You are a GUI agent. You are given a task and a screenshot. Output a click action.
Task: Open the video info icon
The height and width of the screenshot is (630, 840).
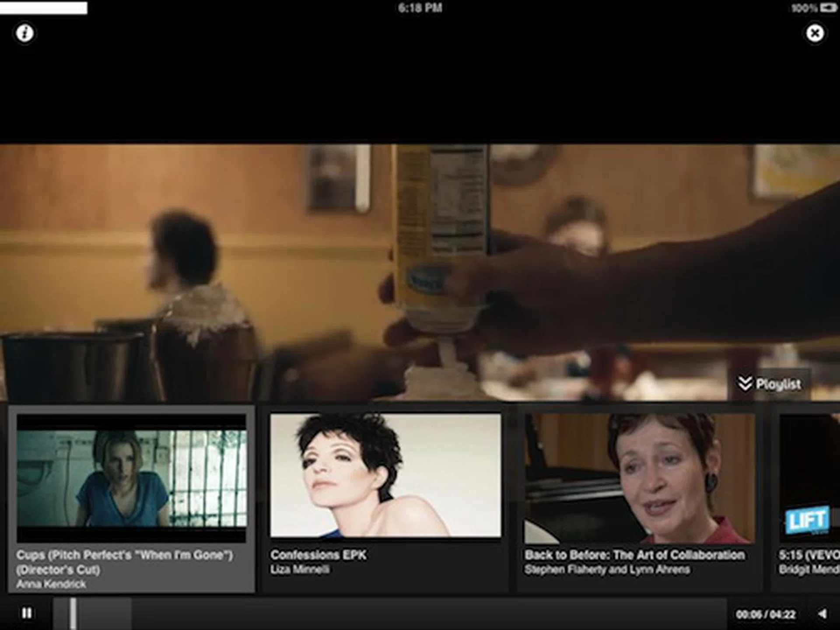tap(25, 33)
